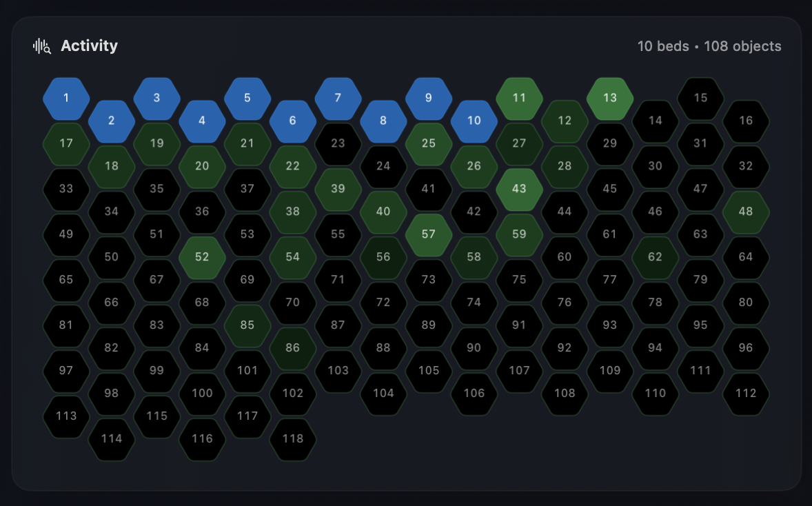Viewport: 812px width, 506px height.
Task: Click the Activity waveform search icon
Action: [42, 46]
